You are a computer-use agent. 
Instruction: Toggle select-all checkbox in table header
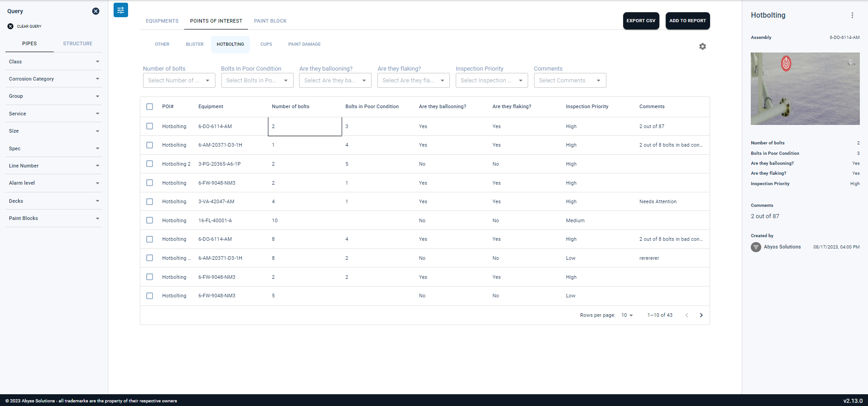150,107
